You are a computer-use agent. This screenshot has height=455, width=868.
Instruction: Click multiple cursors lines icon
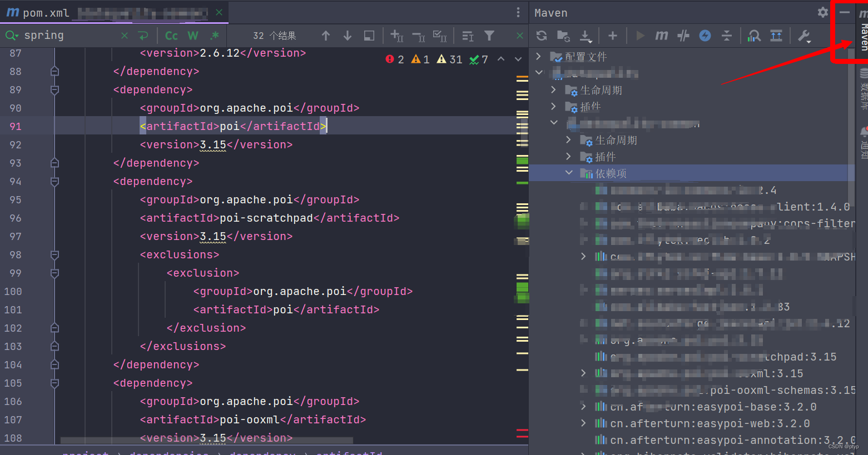tap(468, 36)
